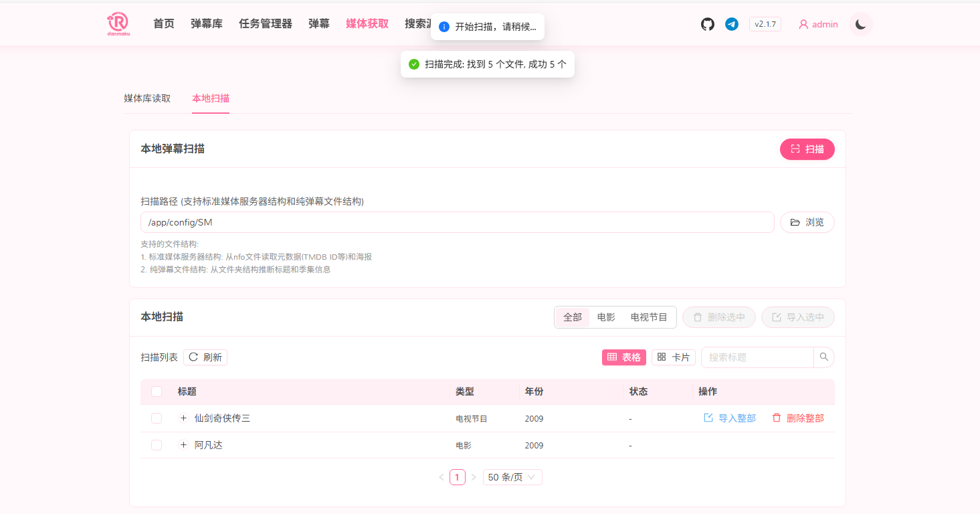980x514 pixels.
Task: Click the search magnifier icon button
Action: [824, 357]
